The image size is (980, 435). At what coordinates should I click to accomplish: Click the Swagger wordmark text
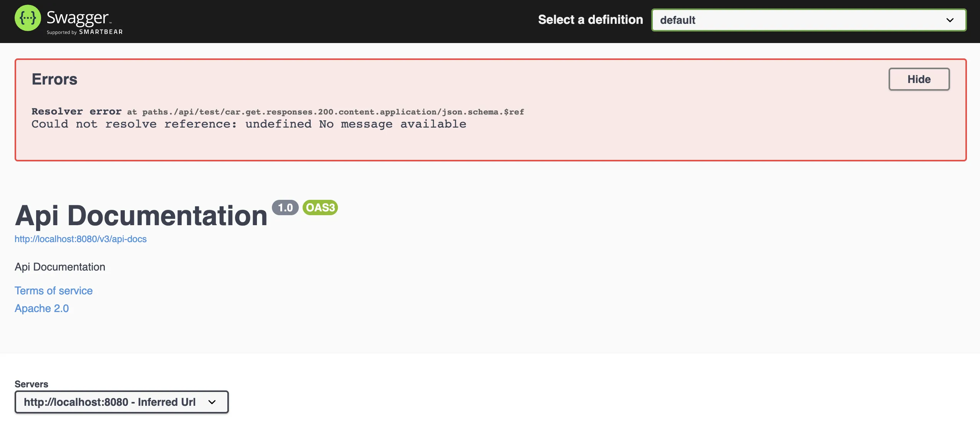(x=78, y=18)
